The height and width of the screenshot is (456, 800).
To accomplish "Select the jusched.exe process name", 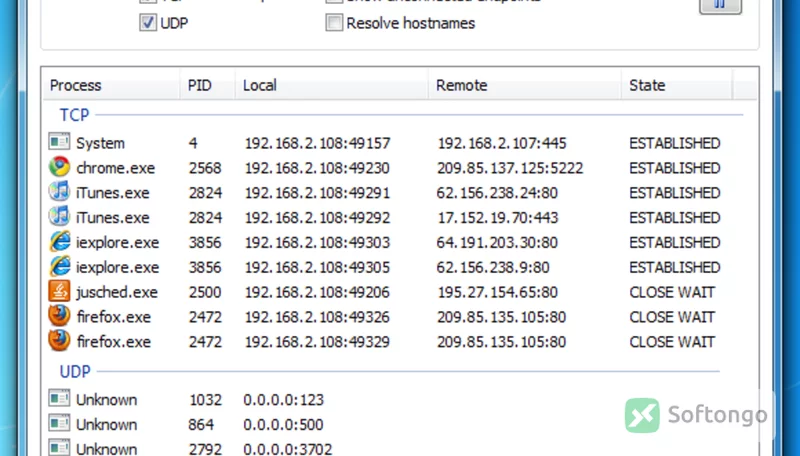I will click(117, 292).
